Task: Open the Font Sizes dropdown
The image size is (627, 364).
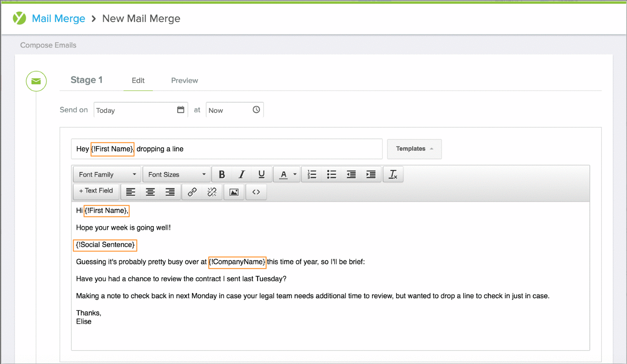Action: [x=176, y=174]
